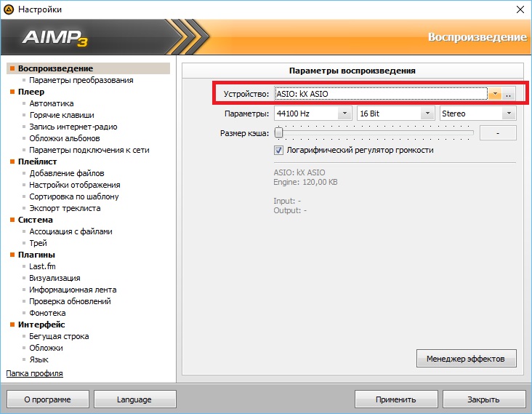
Task: Select Параметры подключения к сети
Action: point(89,150)
